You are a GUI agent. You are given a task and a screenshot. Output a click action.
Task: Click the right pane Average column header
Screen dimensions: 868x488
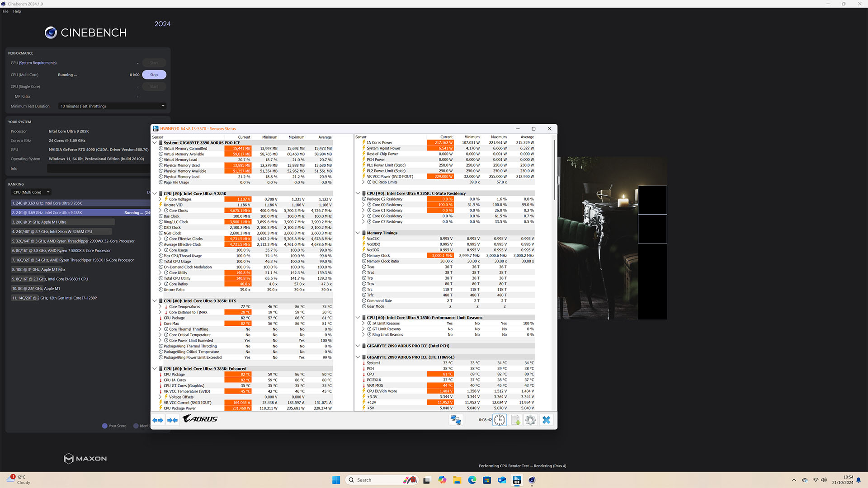click(527, 137)
